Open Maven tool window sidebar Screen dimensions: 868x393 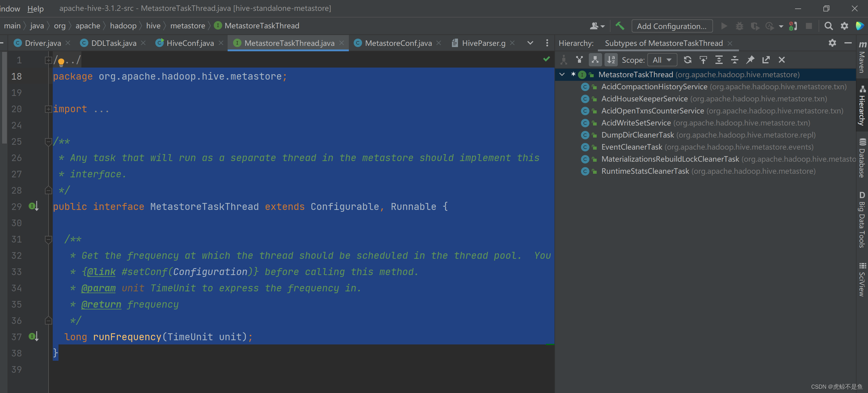coord(862,57)
